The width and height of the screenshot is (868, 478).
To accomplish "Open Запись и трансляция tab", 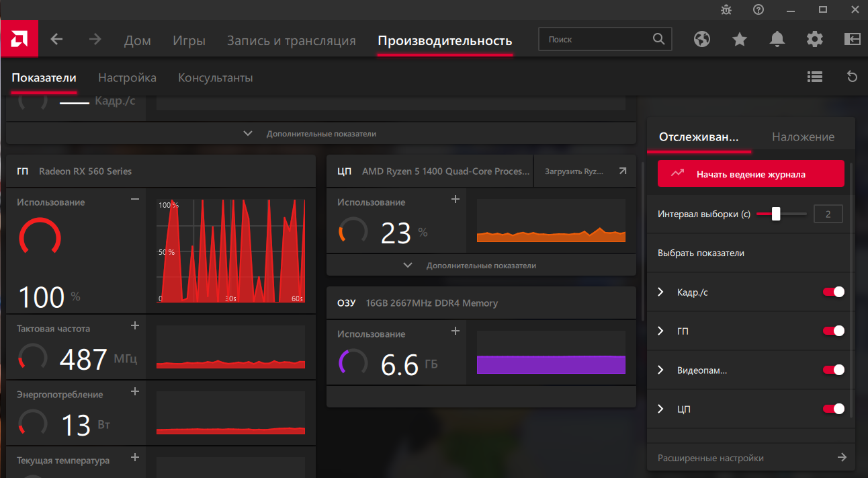I will tap(292, 40).
